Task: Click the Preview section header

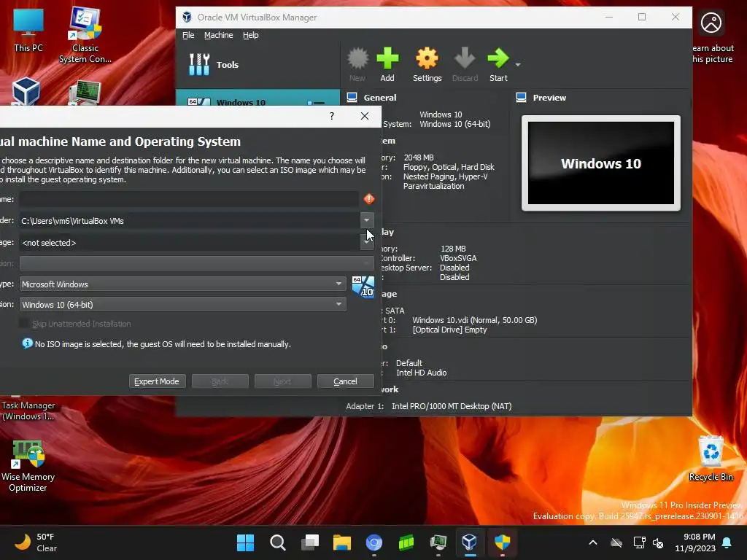Action: click(x=549, y=98)
